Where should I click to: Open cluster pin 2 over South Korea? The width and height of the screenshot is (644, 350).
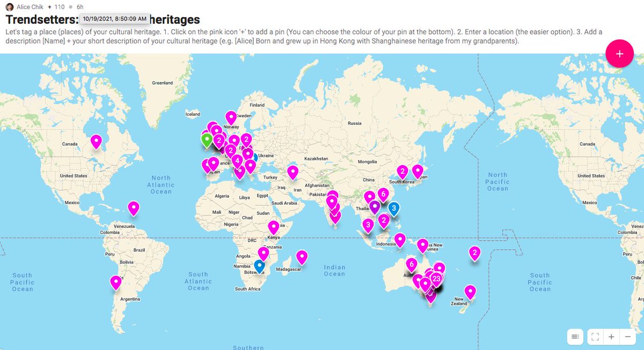click(x=402, y=172)
